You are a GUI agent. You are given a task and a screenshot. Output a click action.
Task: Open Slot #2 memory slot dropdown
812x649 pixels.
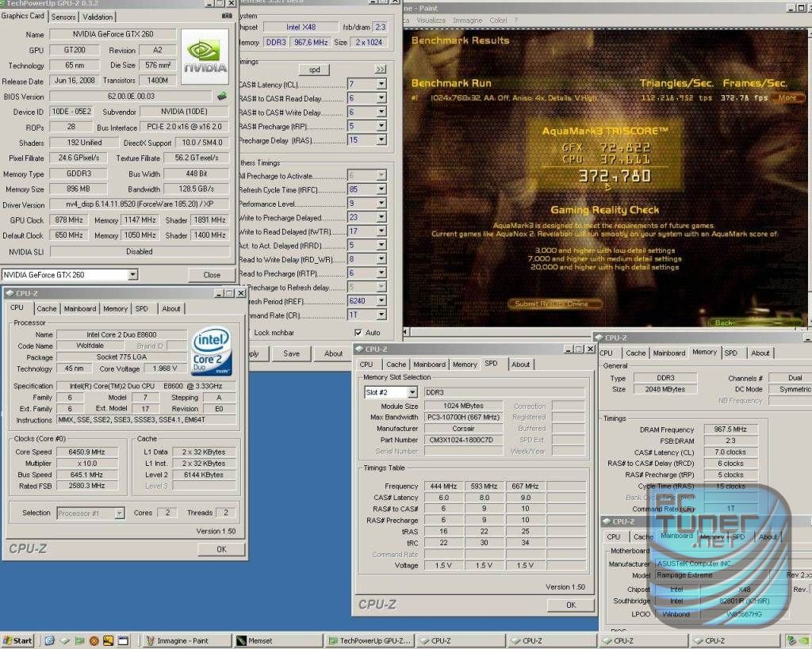pos(412,392)
